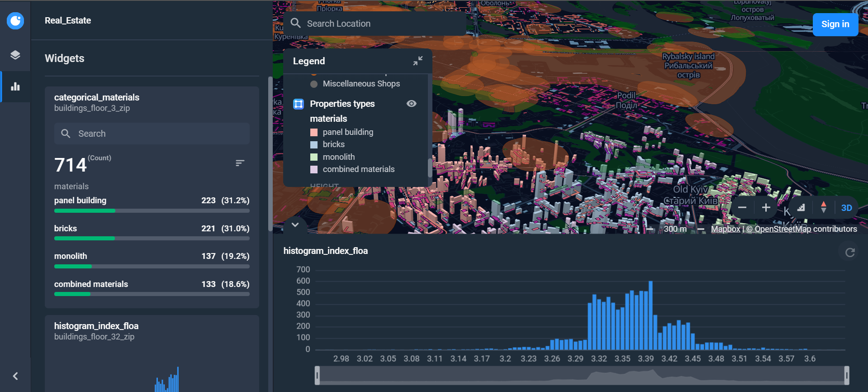The image size is (868, 392).
Task: Collapse the left sidebar
Action: 15,376
